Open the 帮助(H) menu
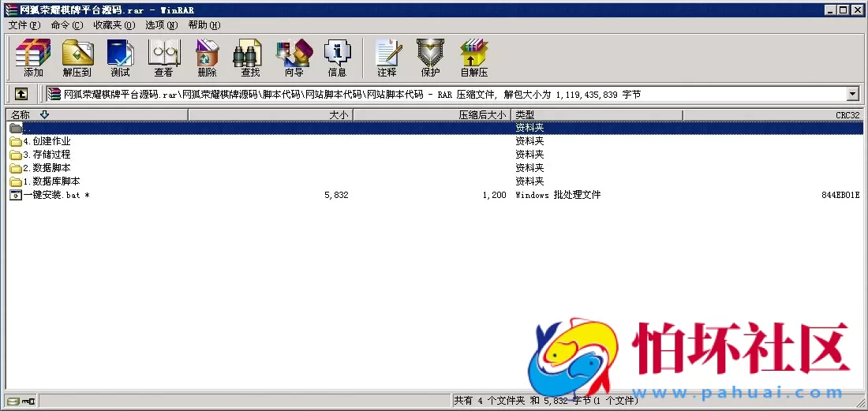 [204, 25]
